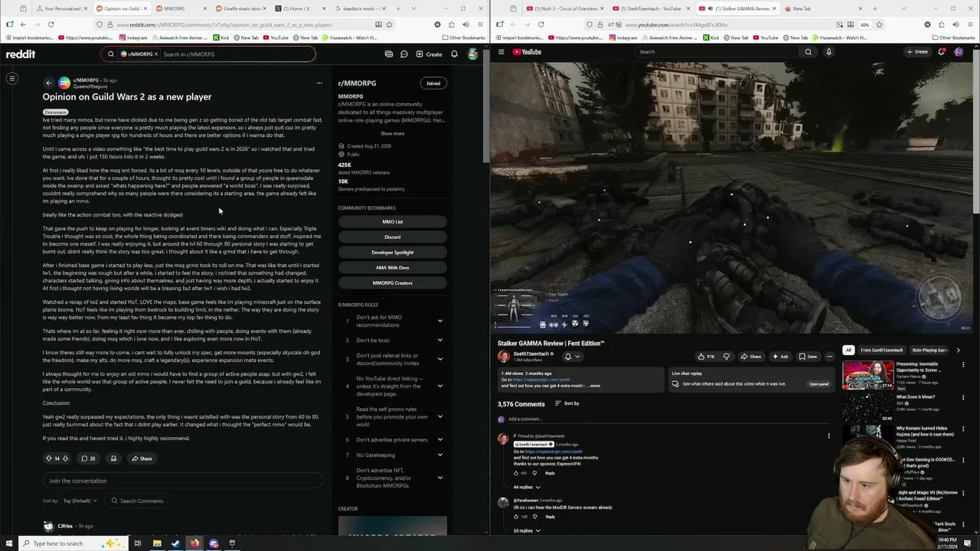Expand rule 7 'No Gatekeeping'
Viewport: 980px width, 551px height.
point(439,455)
